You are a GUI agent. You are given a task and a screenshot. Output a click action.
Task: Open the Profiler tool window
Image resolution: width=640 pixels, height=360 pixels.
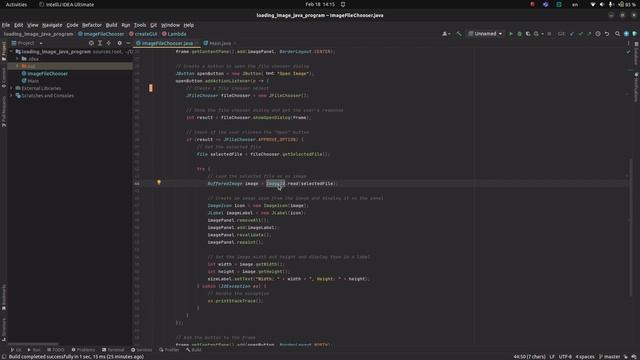click(x=169, y=350)
